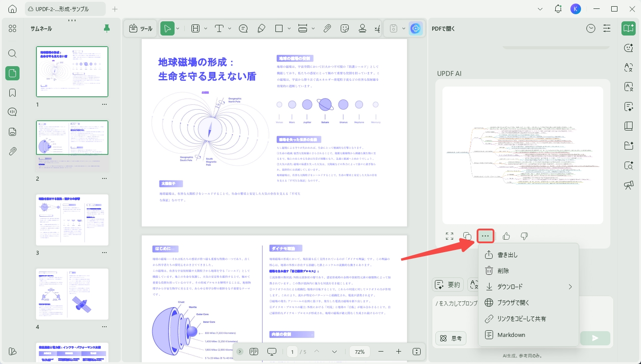Open the attachments panel in the left sidebar

click(x=12, y=151)
